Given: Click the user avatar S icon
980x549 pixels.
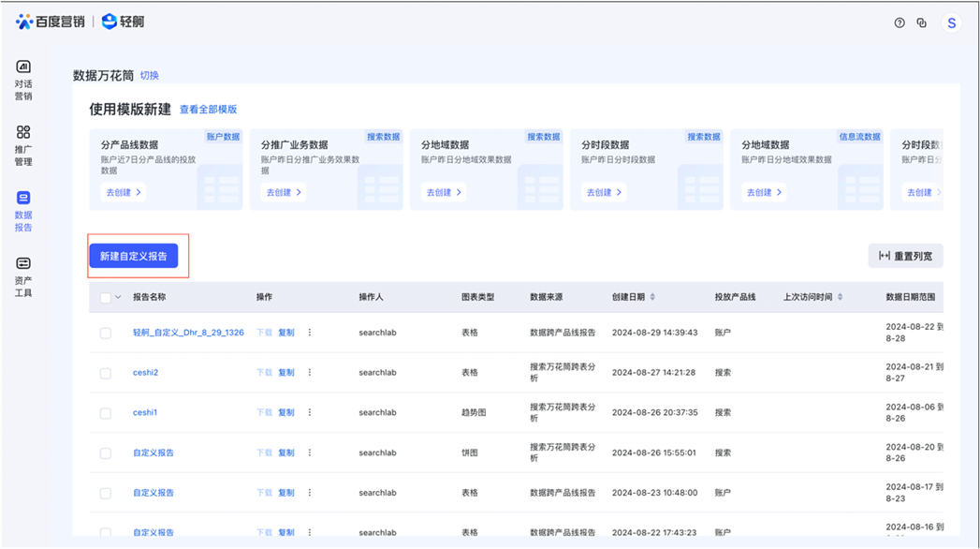Looking at the screenshot, I should click(952, 23).
